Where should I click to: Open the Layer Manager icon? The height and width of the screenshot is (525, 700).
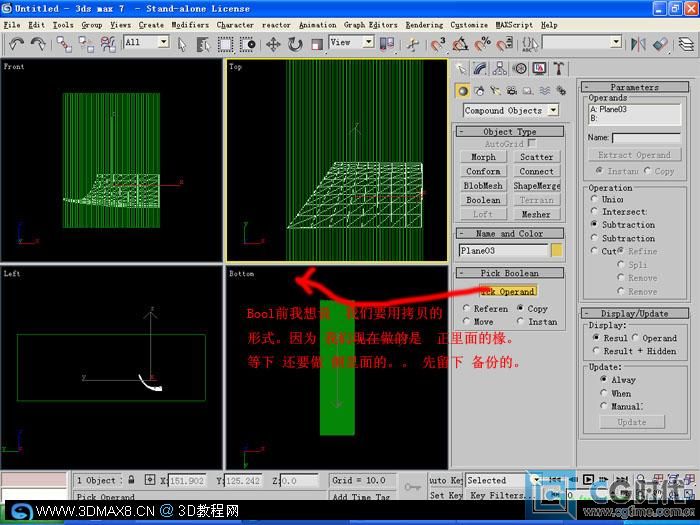[686, 44]
